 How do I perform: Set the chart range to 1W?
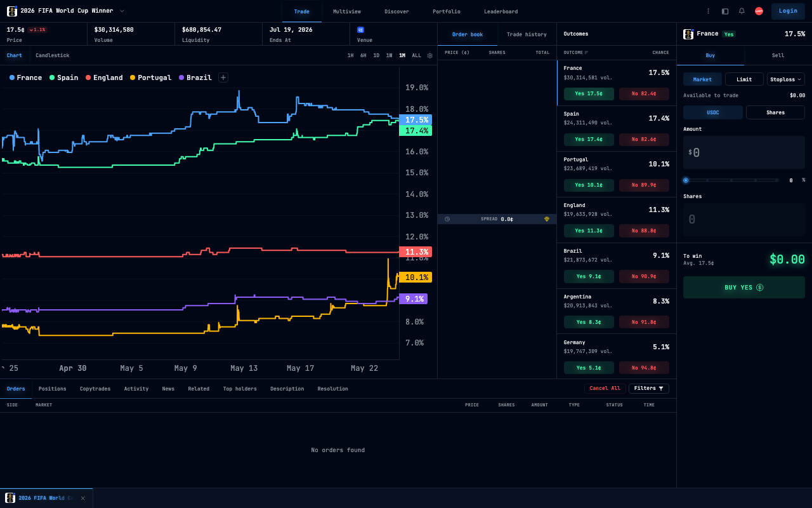[x=389, y=55]
